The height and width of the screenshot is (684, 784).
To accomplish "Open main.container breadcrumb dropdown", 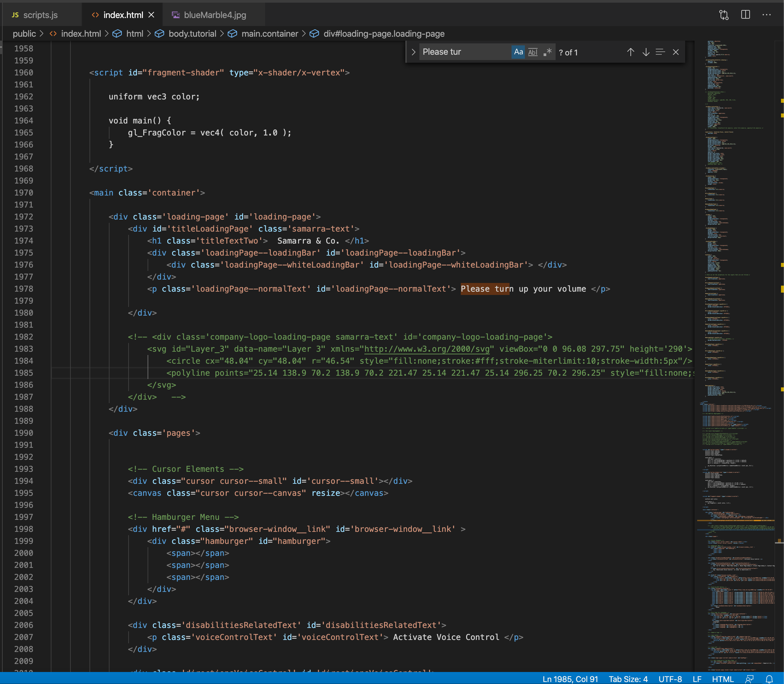I will click(x=269, y=34).
